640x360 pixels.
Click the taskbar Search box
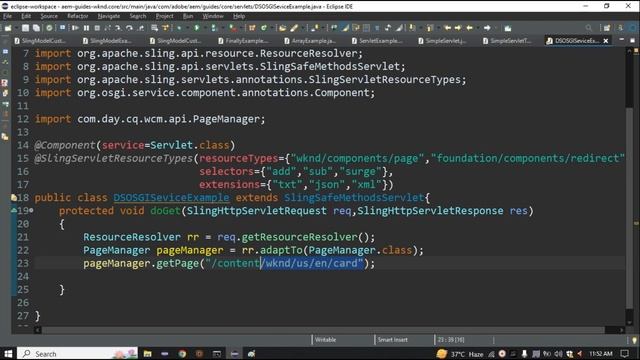point(78,353)
